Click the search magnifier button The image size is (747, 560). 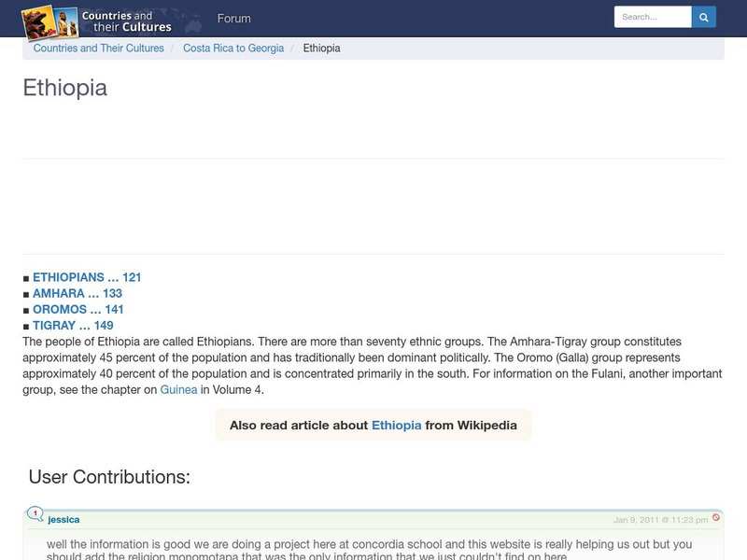point(704,17)
